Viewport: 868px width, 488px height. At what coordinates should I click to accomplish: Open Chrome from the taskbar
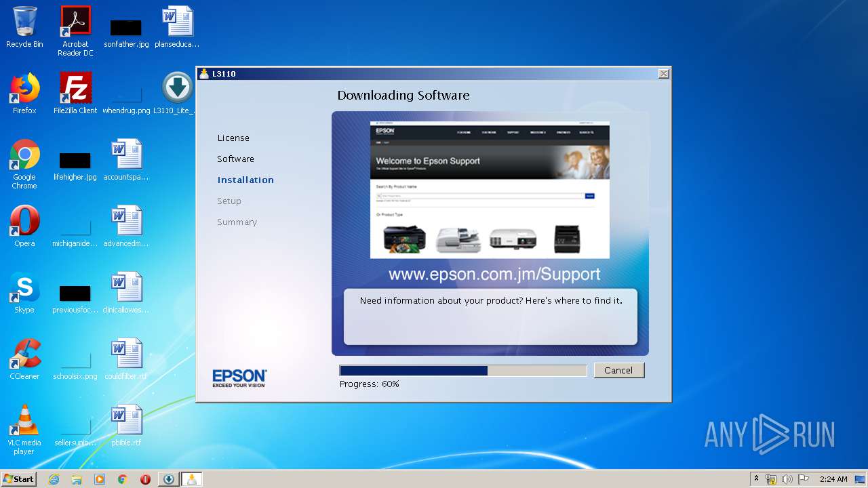[122, 479]
